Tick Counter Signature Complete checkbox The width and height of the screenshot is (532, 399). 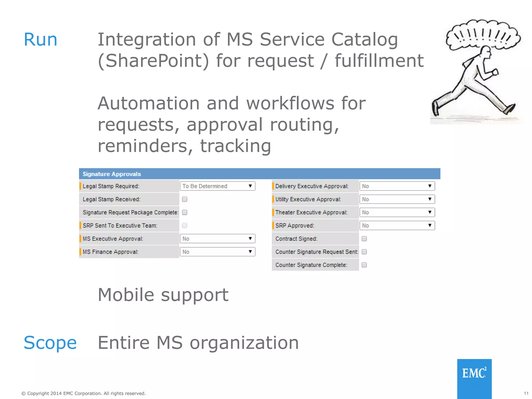click(x=364, y=265)
